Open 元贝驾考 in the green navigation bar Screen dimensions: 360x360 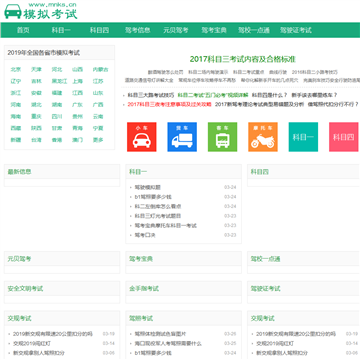tap(176, 30)
